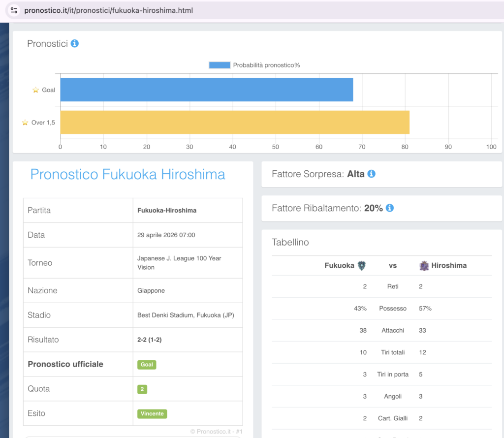The height and width of the screenshot is (438, 504).
Task: Click the Fukuoka team name in Tabellino
Action: (x=339, y=265)
